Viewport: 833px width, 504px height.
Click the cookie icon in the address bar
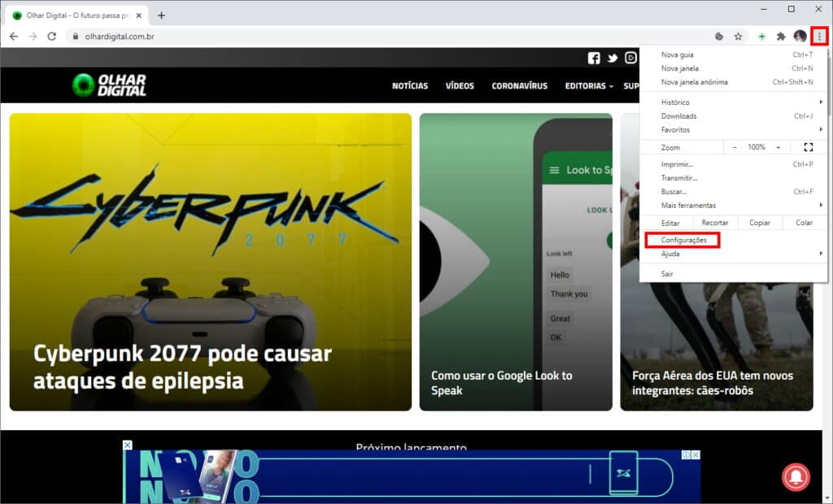719,36
